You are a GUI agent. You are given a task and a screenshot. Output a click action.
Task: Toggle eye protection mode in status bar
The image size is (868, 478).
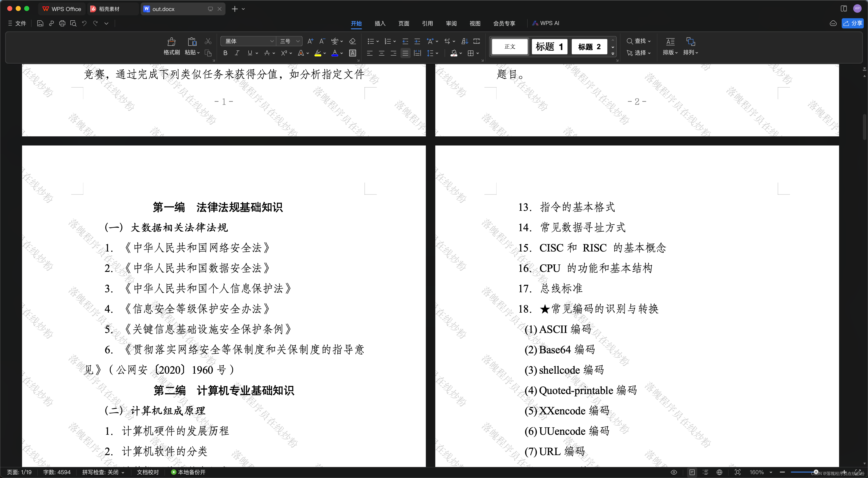[674, 472]
